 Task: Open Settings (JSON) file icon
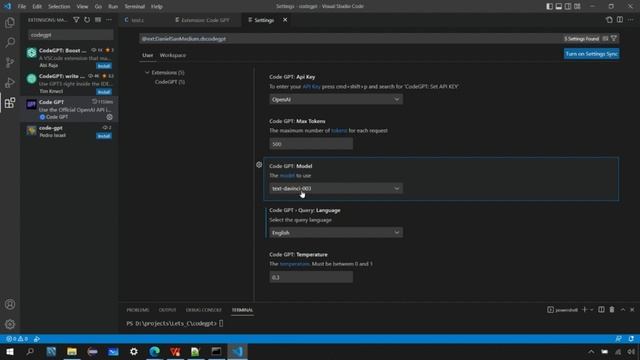(609, 20)
